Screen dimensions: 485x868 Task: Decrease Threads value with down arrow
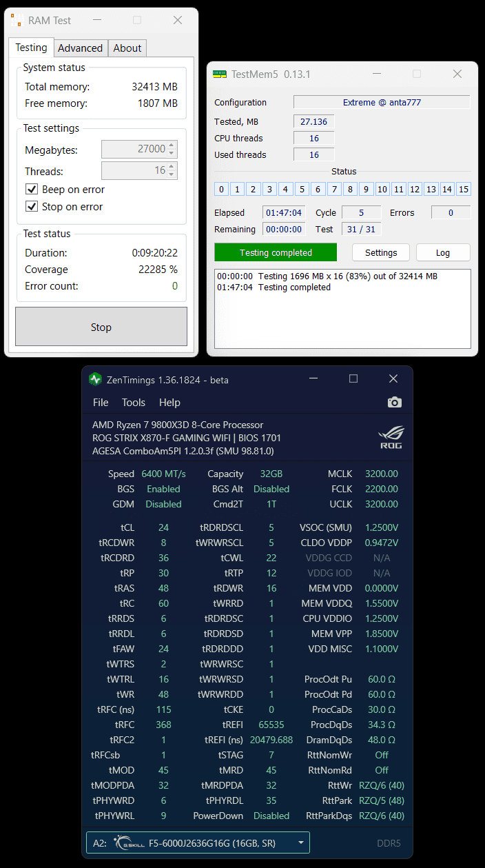(x=172, y=174)
